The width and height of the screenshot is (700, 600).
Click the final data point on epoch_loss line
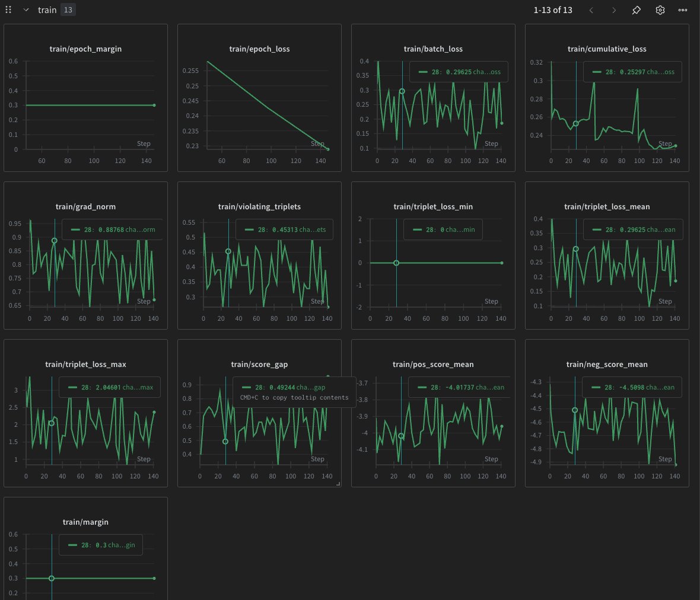(327, 149)
